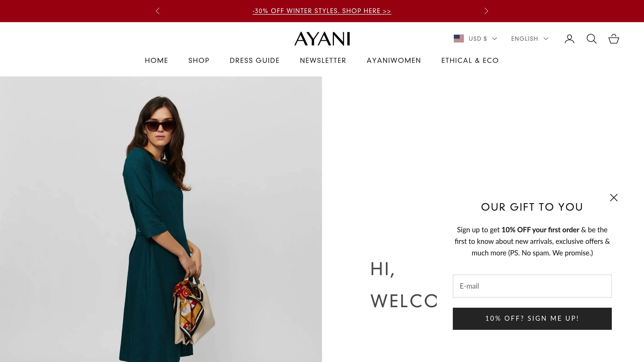This screenshot has height=362, width=644.
Task: Click the US flag icon
Action: click(x=459, y=38)
